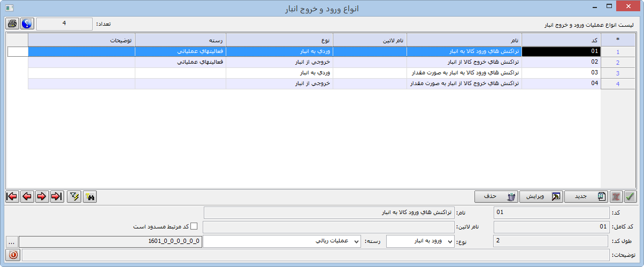Click the نام input field in form

tap(329, 212)
